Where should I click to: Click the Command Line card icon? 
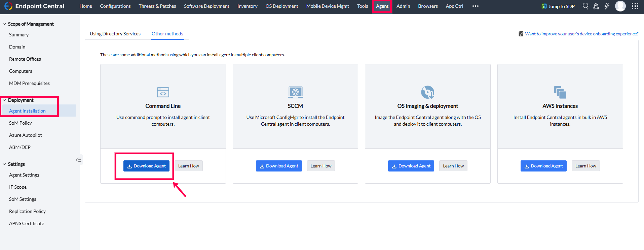[x=163, y=92]
